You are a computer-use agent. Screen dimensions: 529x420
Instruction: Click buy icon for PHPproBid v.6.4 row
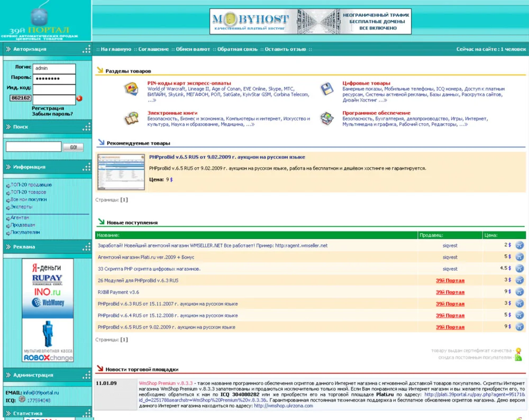point(519,315)
